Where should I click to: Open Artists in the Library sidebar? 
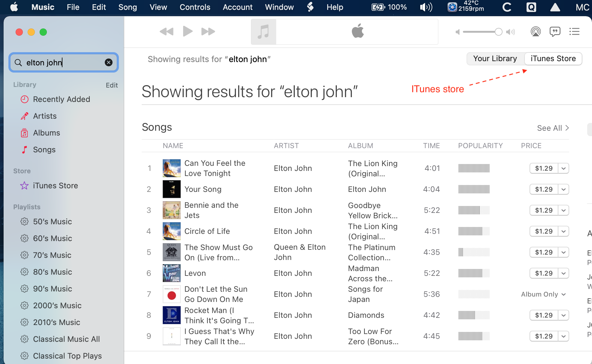tap(45, 116)
